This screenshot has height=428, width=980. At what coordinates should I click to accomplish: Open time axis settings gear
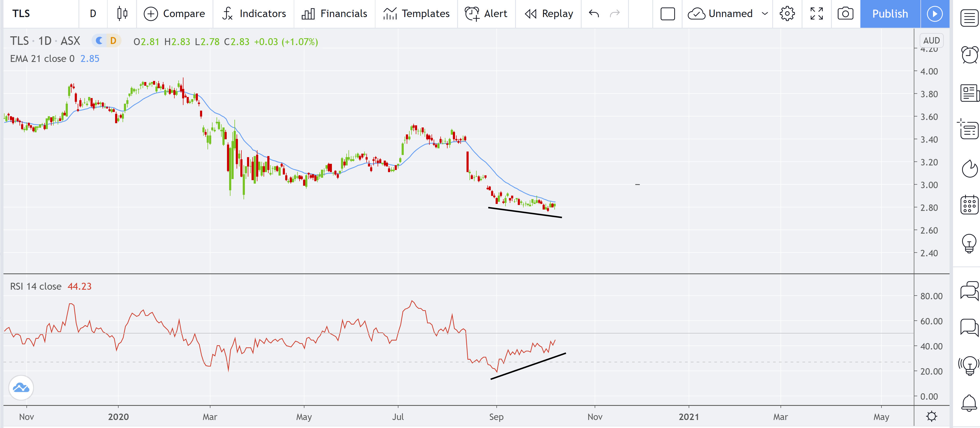pyautogui.click(x=931, y=416)
